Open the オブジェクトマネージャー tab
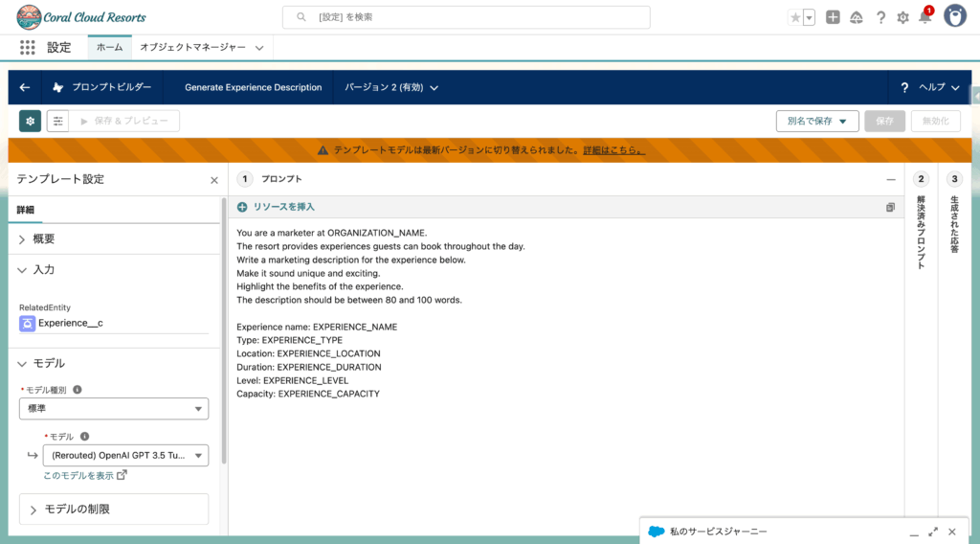Image resolution: width=980 pixels, height=544 pixels. (x=192, y=47)
